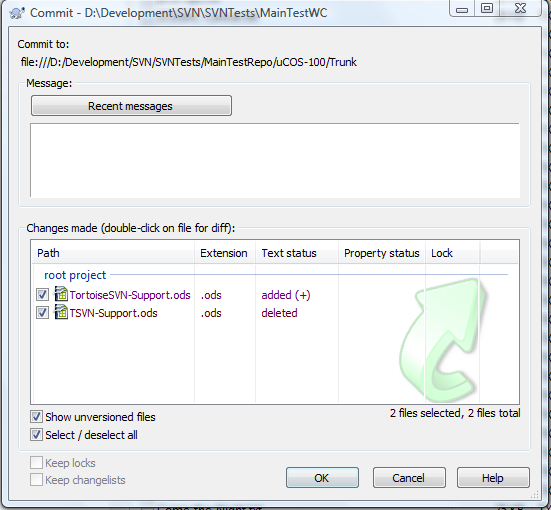This screenshot has width=551, height=510.
Task: Click inside the commit message text box
Action: (x=275, y=160)
